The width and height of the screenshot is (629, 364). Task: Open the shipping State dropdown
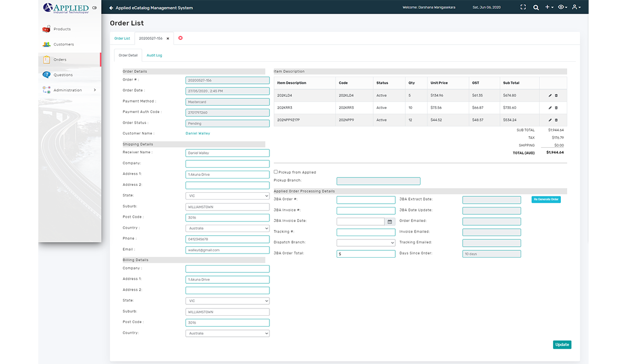point(227,196)
